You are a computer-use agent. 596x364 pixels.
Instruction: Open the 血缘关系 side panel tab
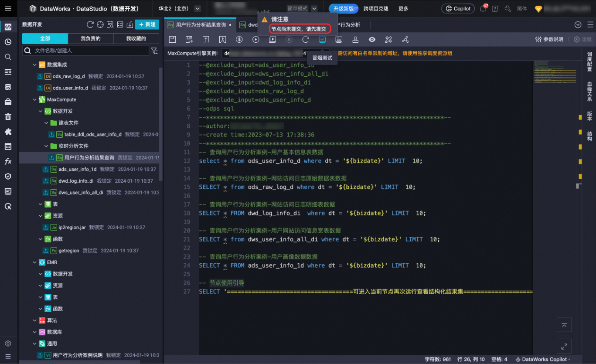pos(589,92)
